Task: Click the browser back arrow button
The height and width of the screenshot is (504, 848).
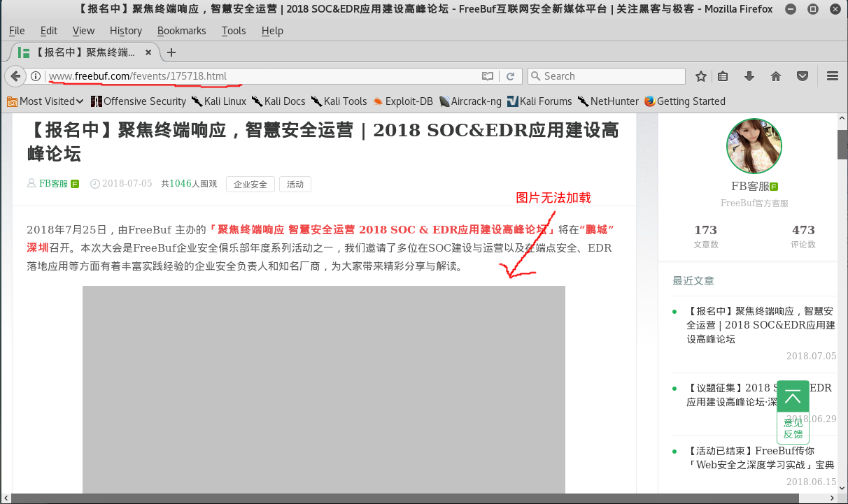Action: pos(15,76)
